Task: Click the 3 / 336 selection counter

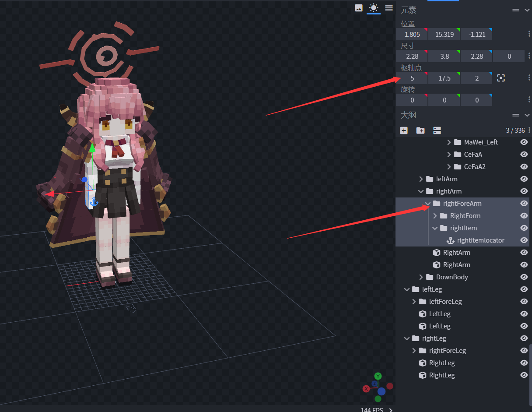Action: 515,130
